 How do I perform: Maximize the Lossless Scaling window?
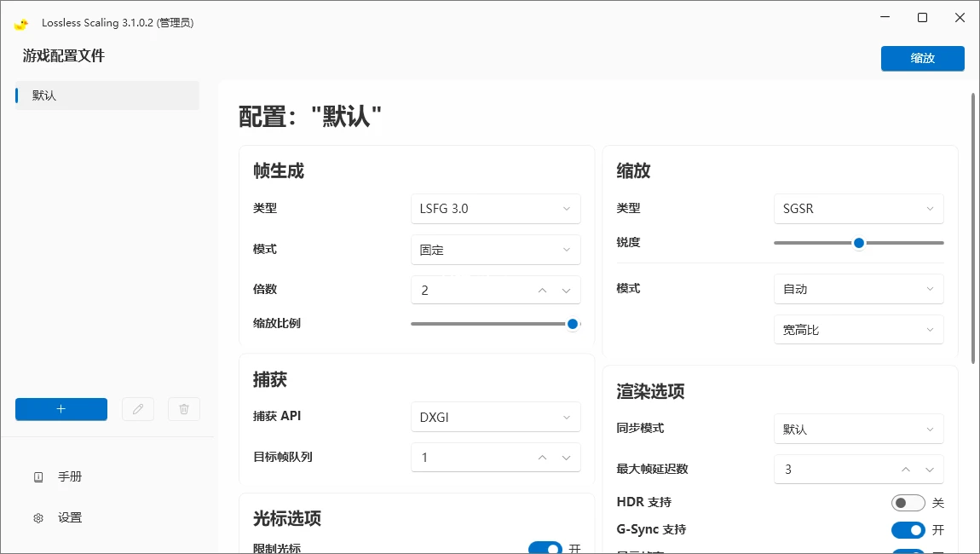(923, 18)
